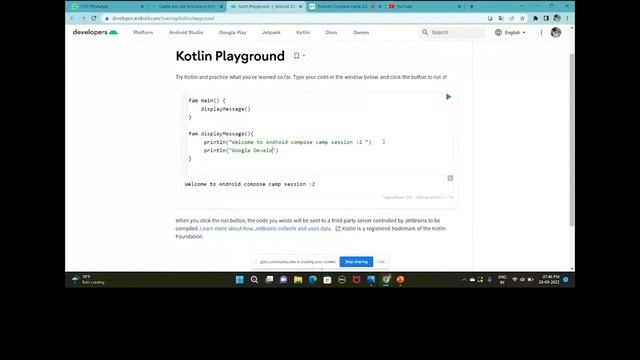Open File Explorer from the taskbar
640x360 pixels.
pyautogui.click(x=298, y=280)
